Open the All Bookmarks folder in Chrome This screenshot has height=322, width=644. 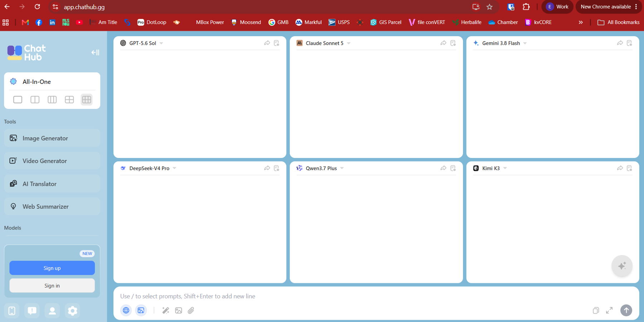pos(619,22)
